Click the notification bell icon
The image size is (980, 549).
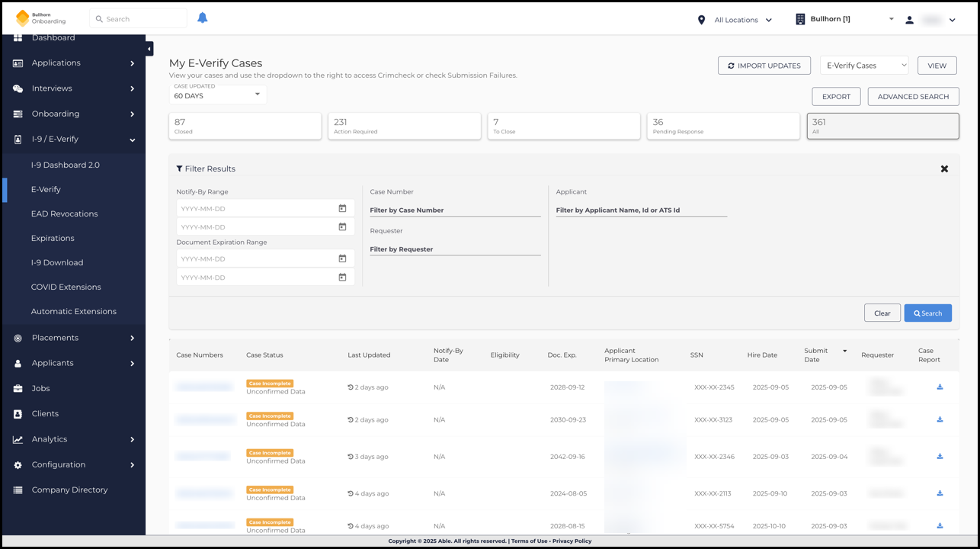click(x=202, y=18)
